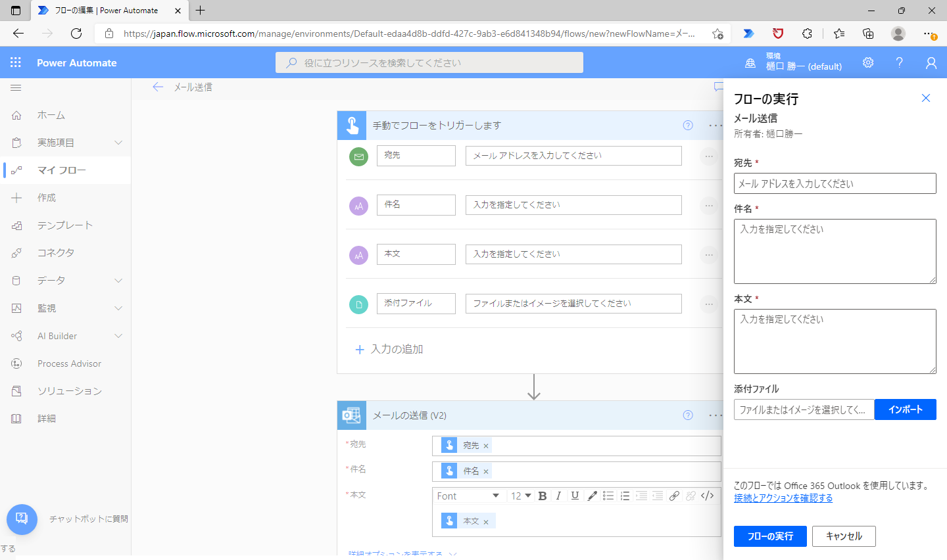
Task: Click 入力の追加 to add input
Action: pyautogui.click(x=389, y=350)
